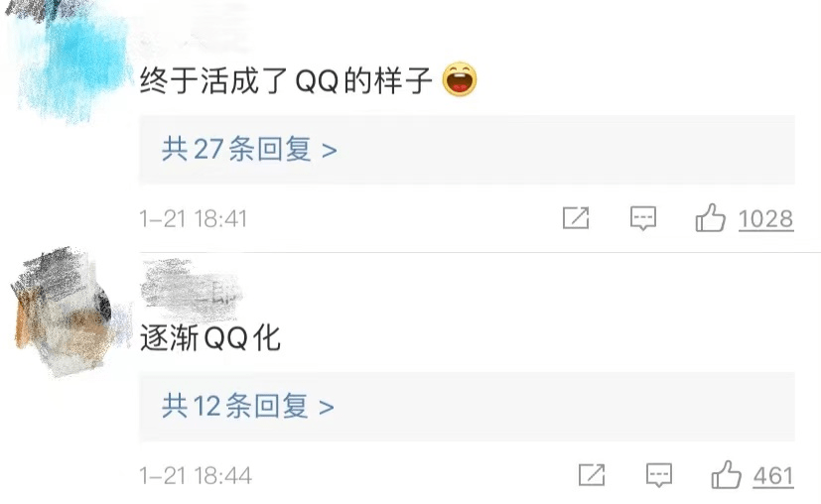821x504 pixels.
Task: Tap the share icon on the 18:41 comment
Action: [576, 217]
